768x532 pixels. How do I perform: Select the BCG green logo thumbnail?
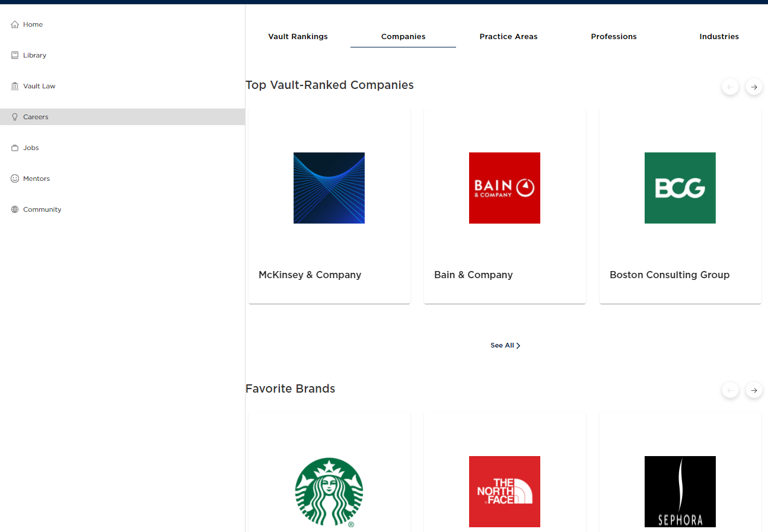point(680,188)
